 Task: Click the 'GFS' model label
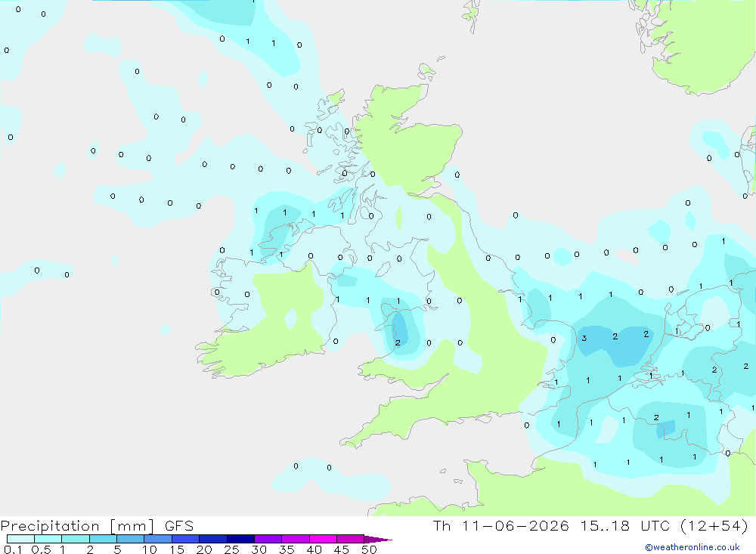click(x=179, y=526)
